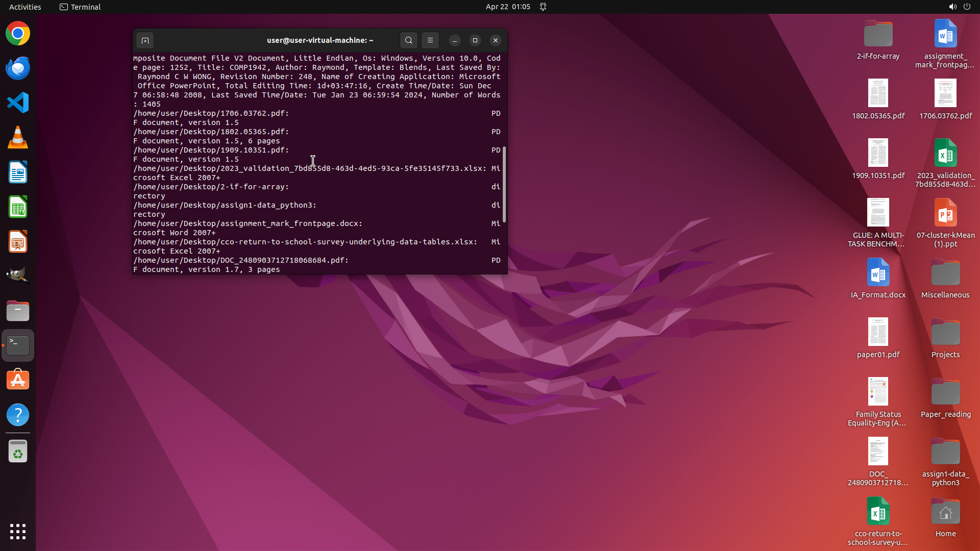
Task: Open the Trash from the dock
Action: [x=18, y=452]
